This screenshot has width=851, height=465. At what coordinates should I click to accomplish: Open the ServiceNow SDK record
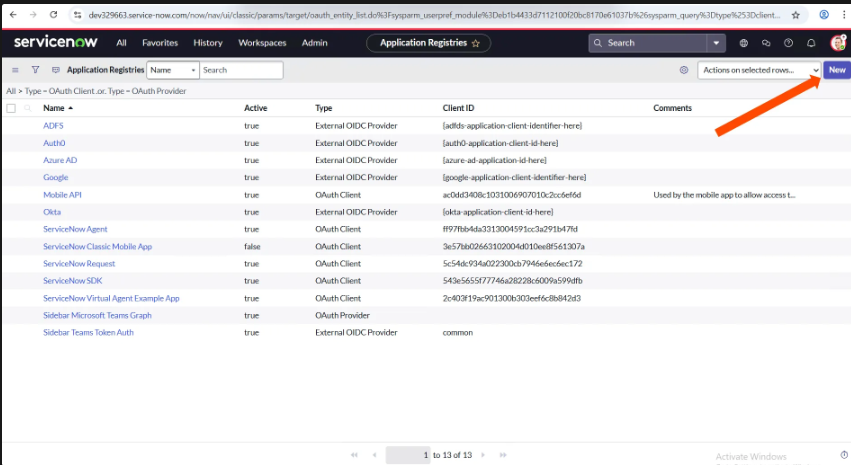tap(72, 281)
